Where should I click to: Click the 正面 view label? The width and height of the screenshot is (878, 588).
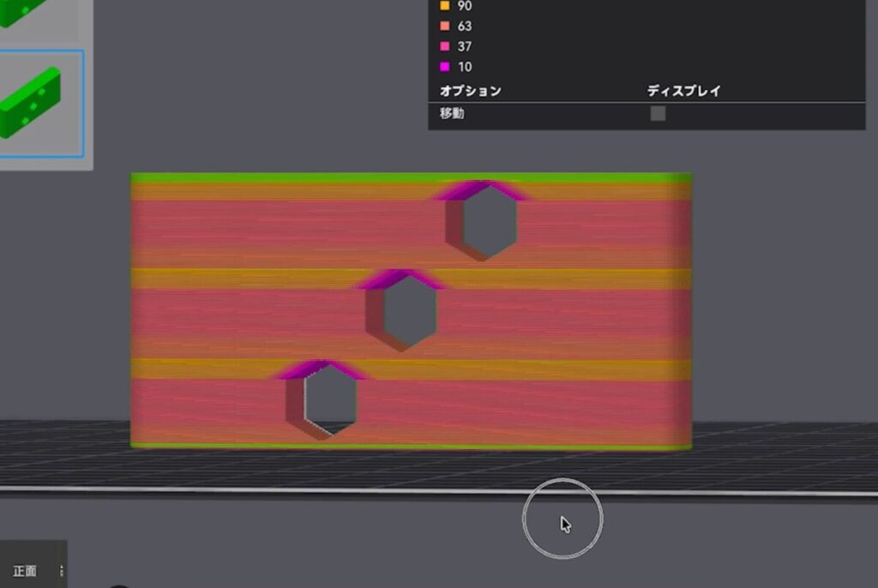pyautogui.click(x=25, y=571)
